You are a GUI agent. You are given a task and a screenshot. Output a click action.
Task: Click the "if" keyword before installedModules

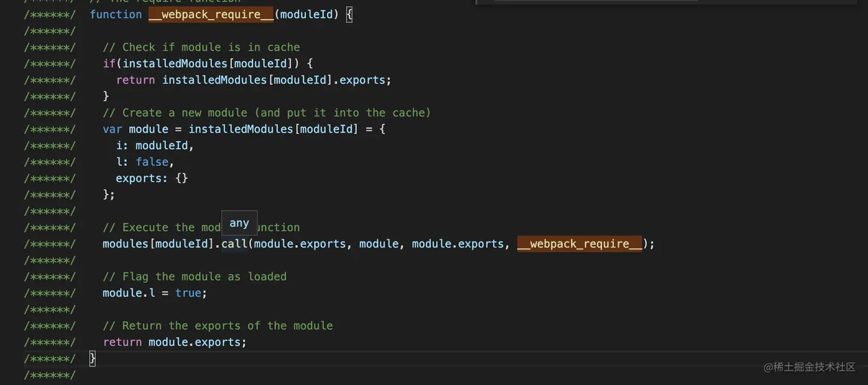[109, 64]
